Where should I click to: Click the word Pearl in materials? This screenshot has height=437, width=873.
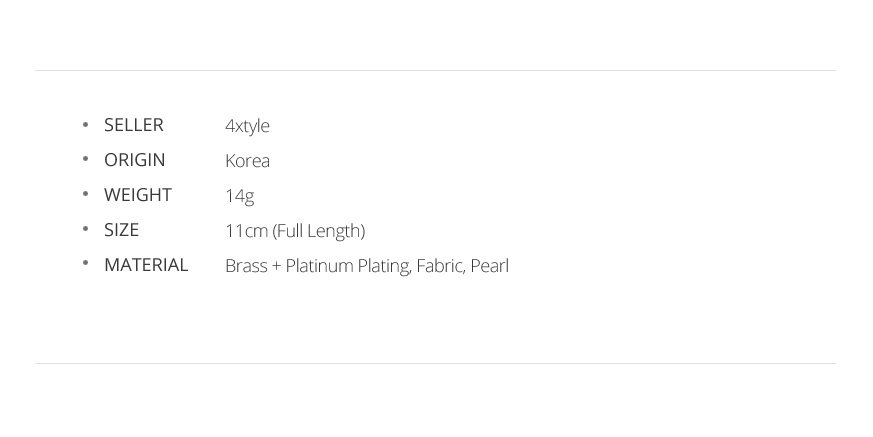(x=489, y=266)
